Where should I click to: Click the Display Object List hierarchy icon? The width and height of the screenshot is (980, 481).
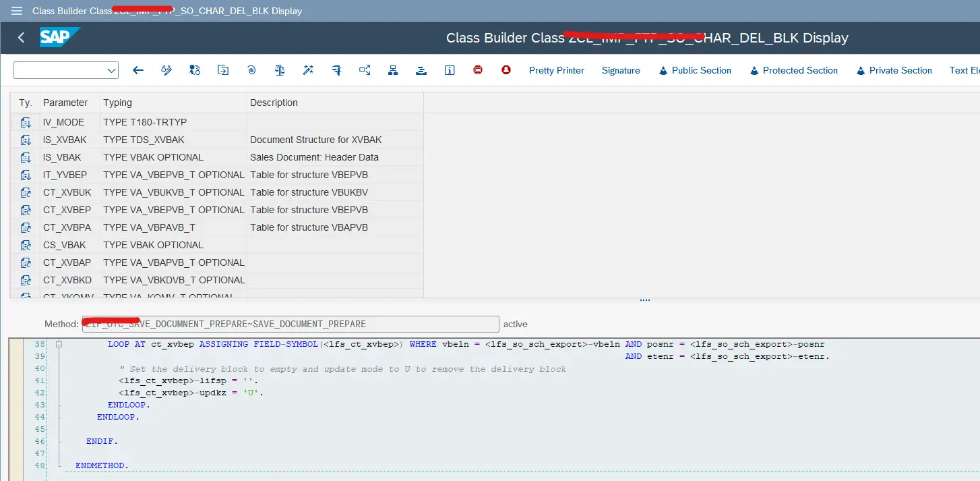coord(393,70)
